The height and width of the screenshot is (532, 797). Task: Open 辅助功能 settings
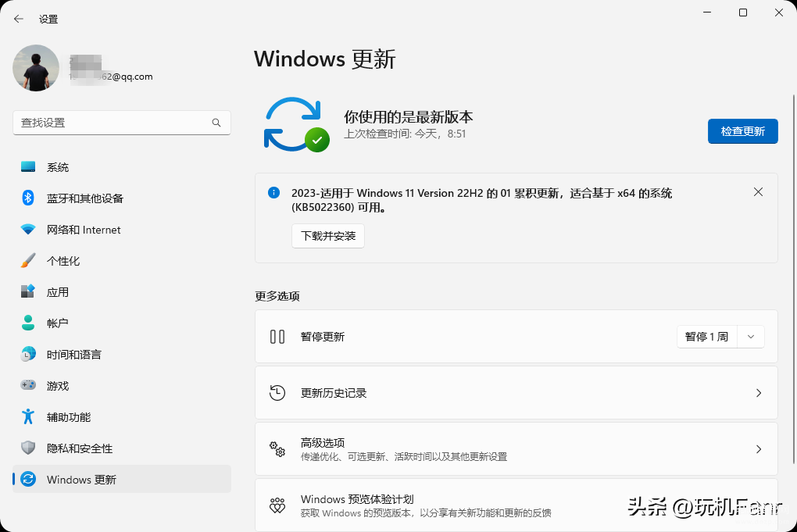(121, 417)
